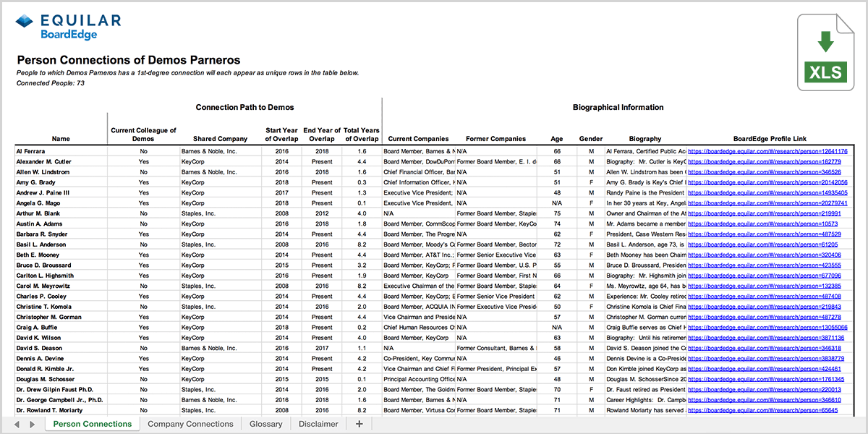Image resolution: width=868 pixels, height=434 pixels.
Task: Switch to the Disclaimer sheet tab
Action: 318,424
